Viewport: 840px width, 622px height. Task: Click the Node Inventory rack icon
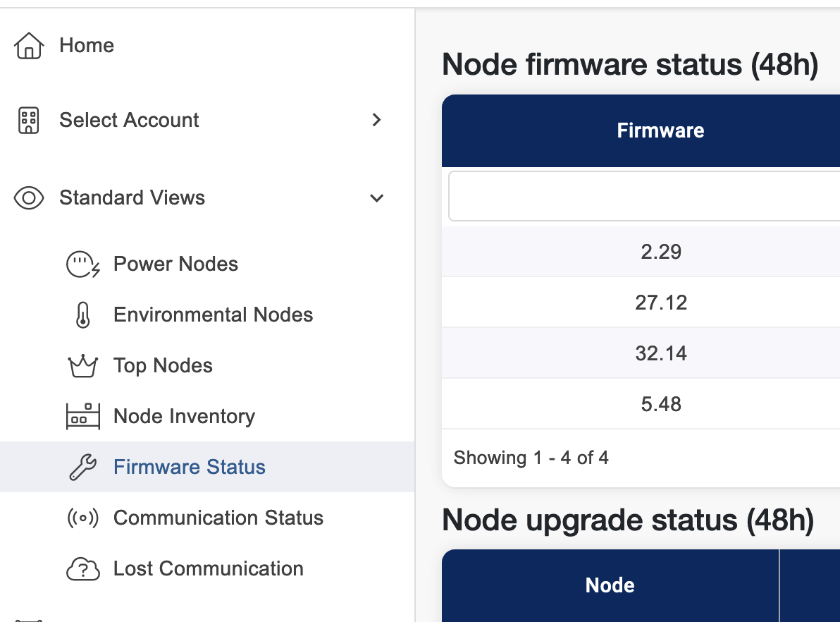[x=82, y=417]
